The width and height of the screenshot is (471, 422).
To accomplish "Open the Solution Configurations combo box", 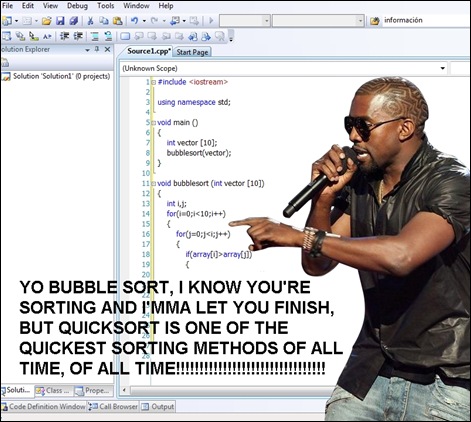I will [244, 21].
